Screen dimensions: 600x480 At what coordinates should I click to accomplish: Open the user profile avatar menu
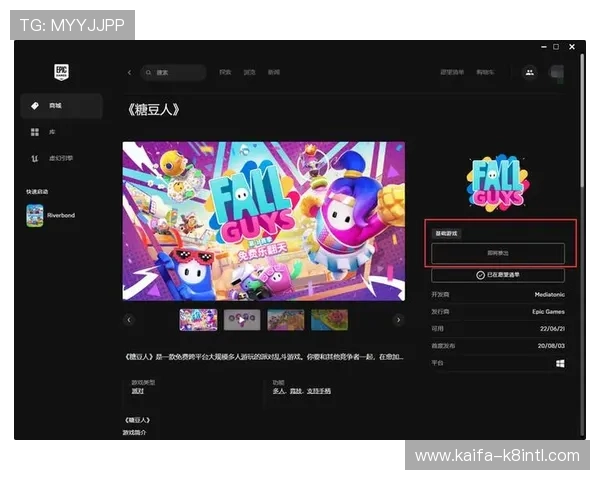click(557, 72)
